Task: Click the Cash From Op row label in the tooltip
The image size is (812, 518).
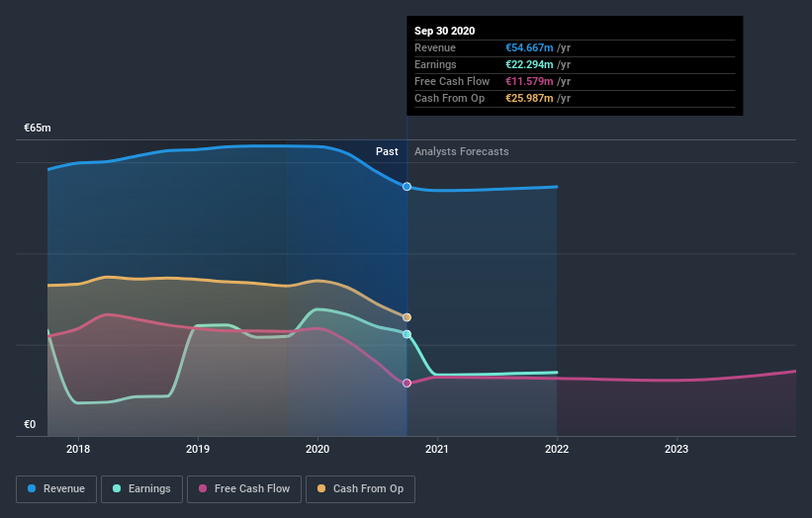Action: pyautogui.click(x=449, y=98)
